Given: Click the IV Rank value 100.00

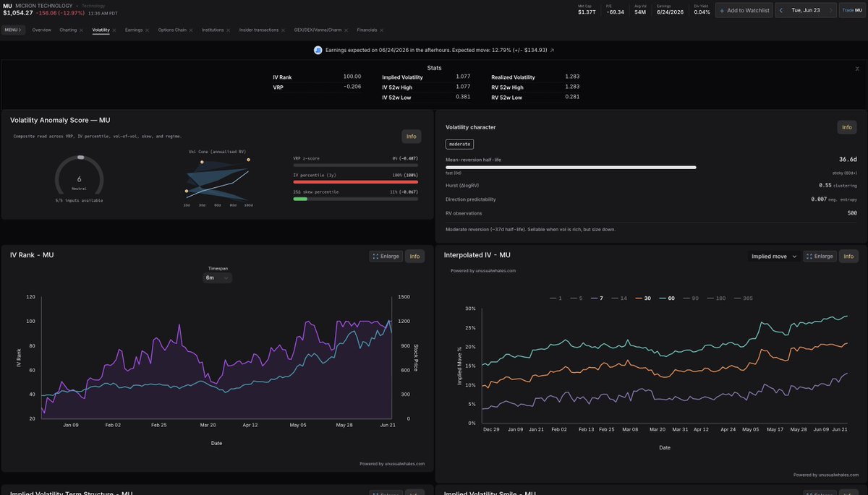Looking at the screenshot, I should pyautogui.click(x=352, y=77).
